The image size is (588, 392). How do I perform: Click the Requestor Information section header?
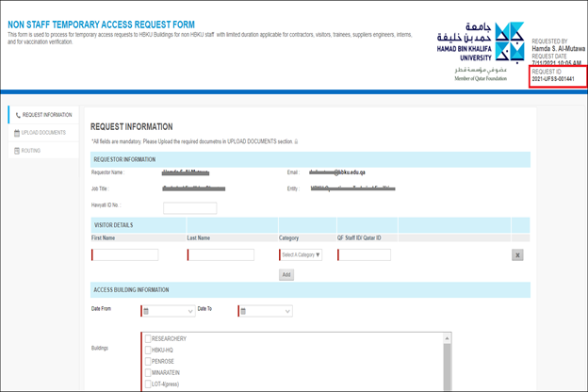[x=311, y=159]
